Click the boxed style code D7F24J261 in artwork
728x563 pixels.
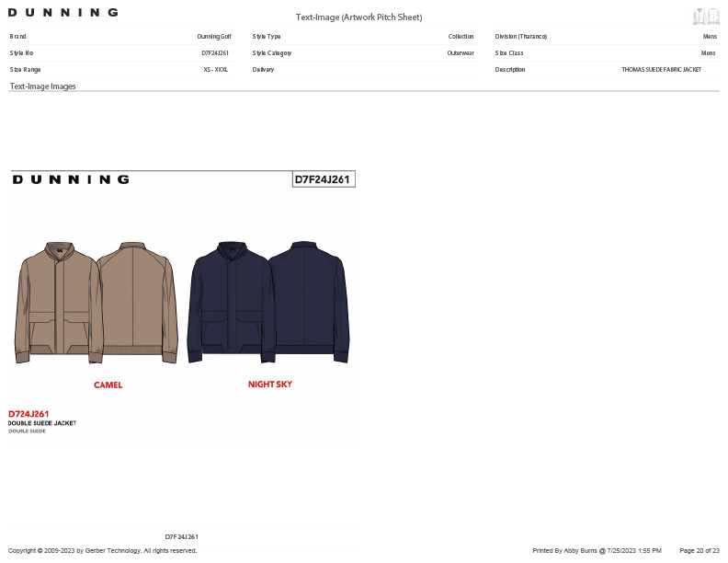[x=323, y=179]
